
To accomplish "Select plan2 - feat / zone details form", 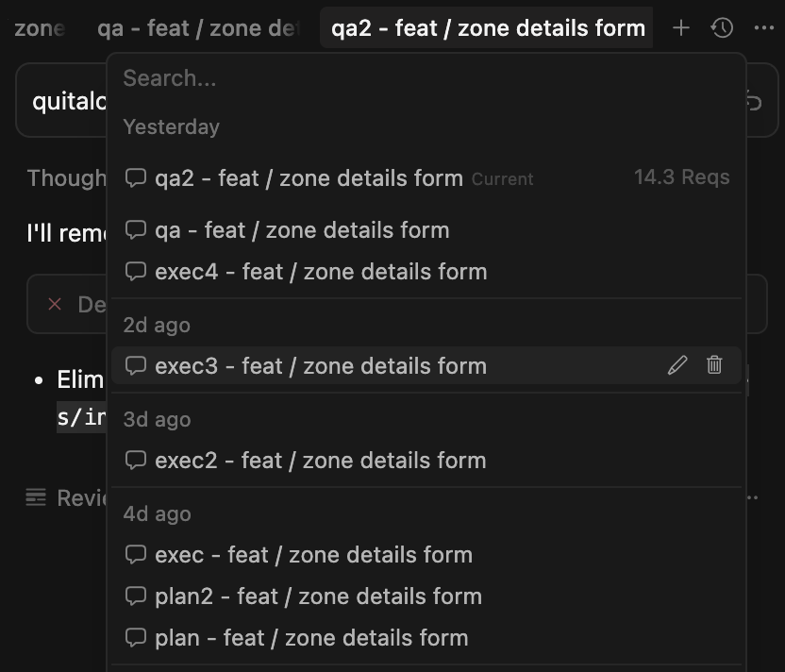I will pos(318,596).
